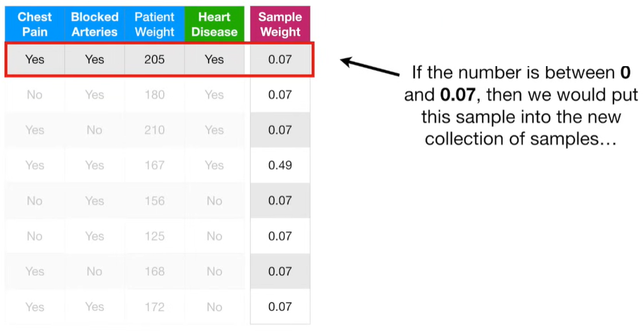
Task: Select the 125 patient weight cell
Action: [154, 236]
